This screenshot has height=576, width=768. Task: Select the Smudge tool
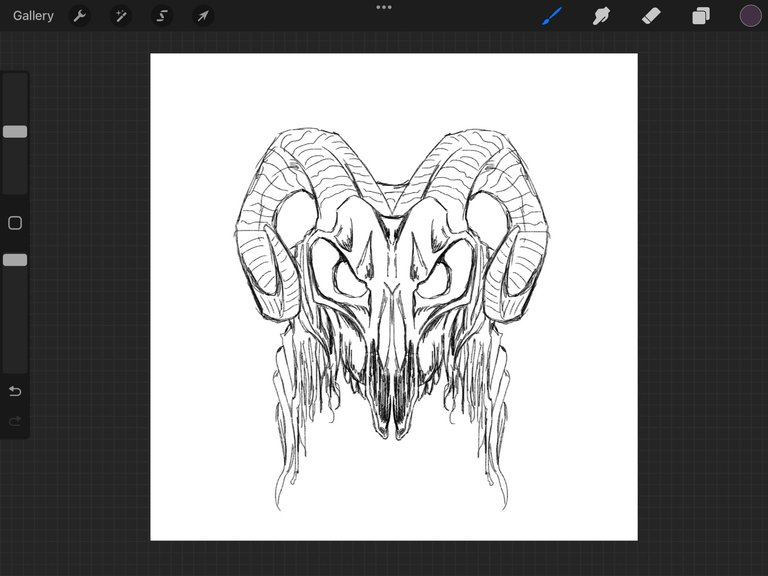pyautogui.click(x=601, y=16)
